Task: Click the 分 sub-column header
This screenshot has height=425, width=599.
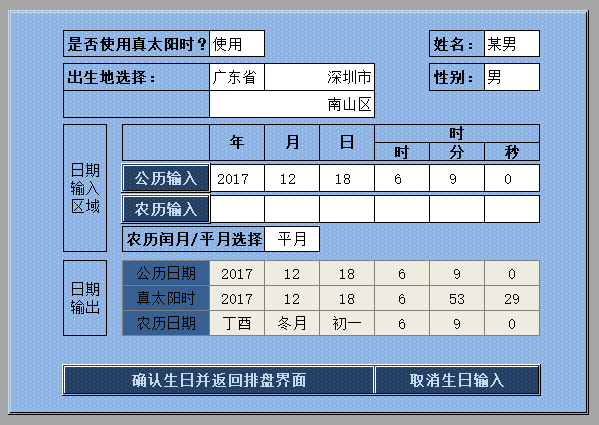Action: pos(457,152)
